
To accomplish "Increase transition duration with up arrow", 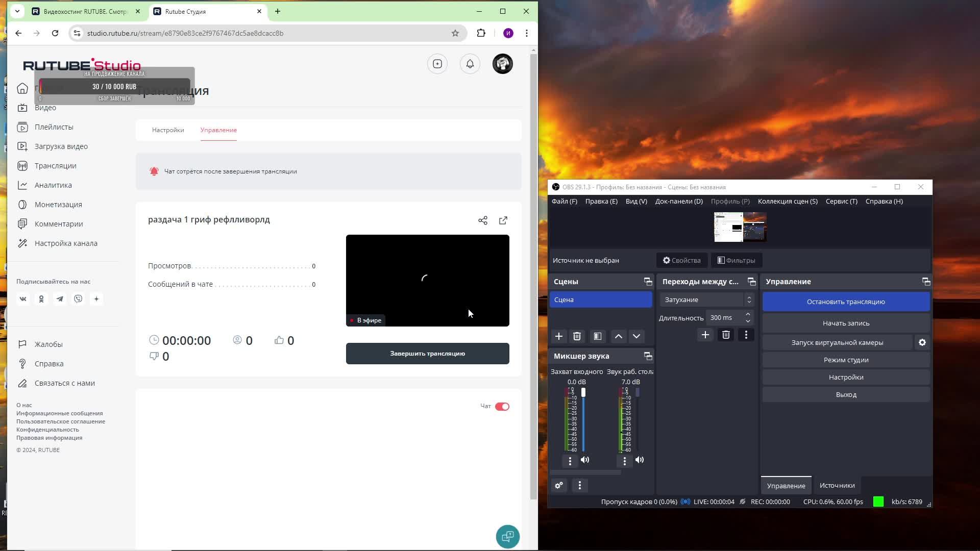I will click(748, 314).
